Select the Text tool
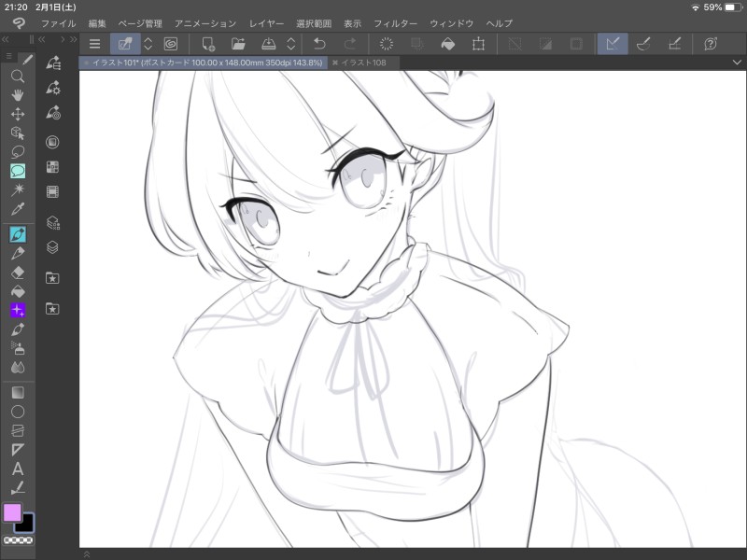This screenshot has width=747, height=560. [18, 469]
